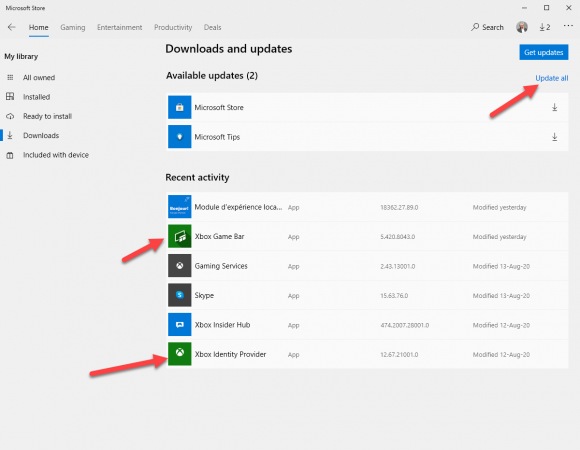Click version 5.420.8043.0 of Xbox Game Bar
Screen dimensions: 580x450
click(398, 237)
